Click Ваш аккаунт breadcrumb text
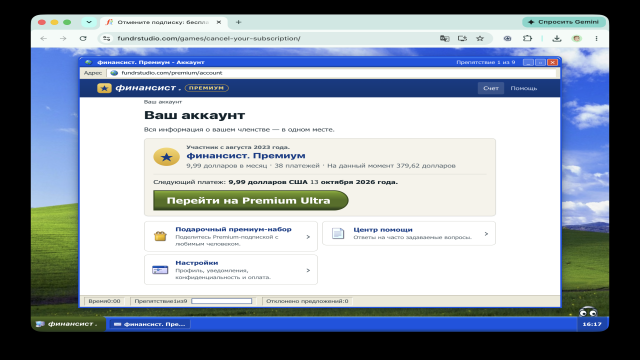 pyautogui.click(x=163, y=102)
